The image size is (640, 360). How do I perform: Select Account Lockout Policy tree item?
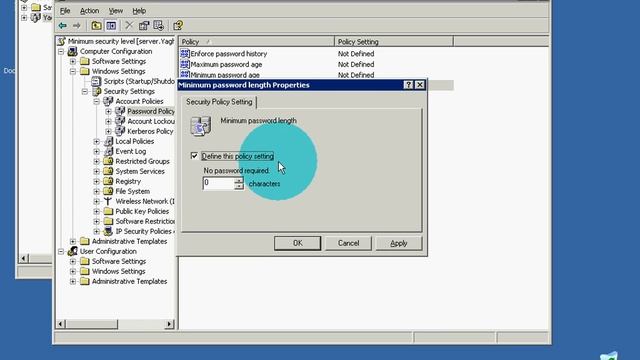(x=151, y=121)
